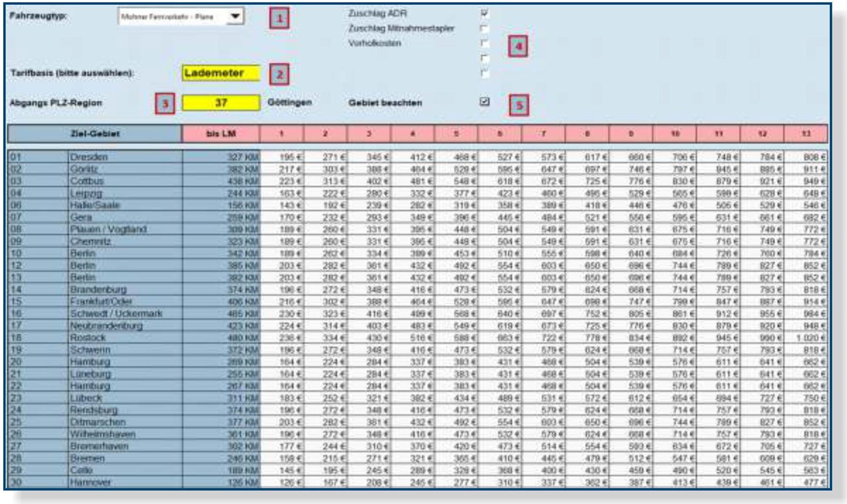Open the Fahrzeugtyp dropdown arrow
Screen dimensions: 847x504
(x=235, y=16)
